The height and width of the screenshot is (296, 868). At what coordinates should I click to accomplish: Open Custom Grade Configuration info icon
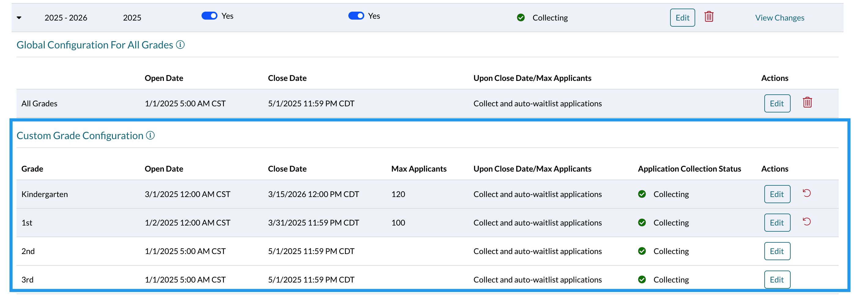tap(150, 135)
